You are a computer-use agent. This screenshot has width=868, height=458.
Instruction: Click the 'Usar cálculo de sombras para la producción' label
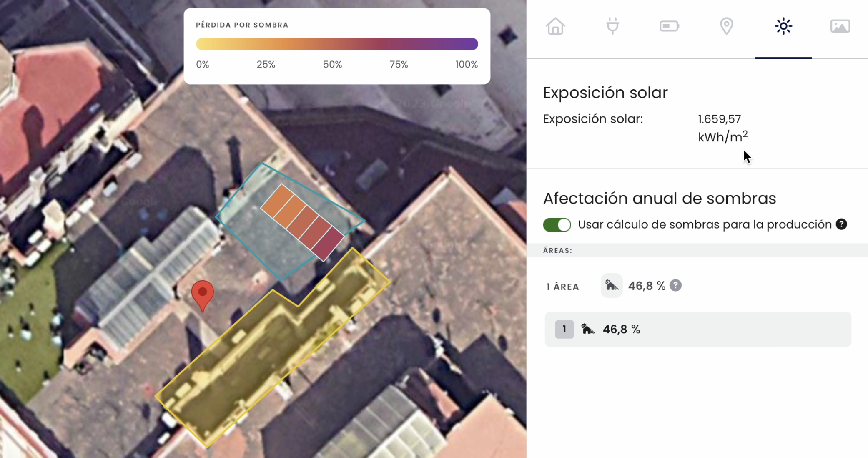[705, 224]
